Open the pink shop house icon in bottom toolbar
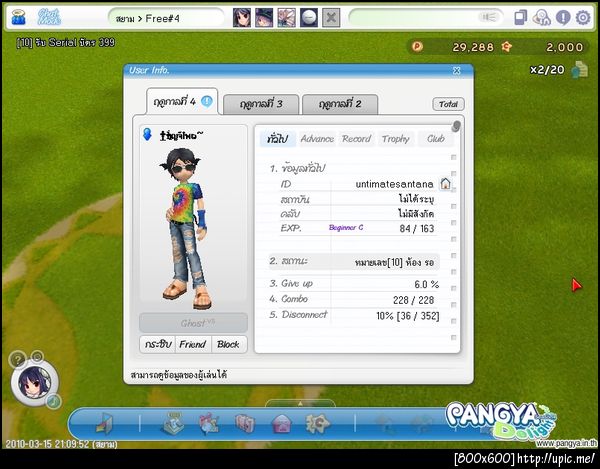 281,424
